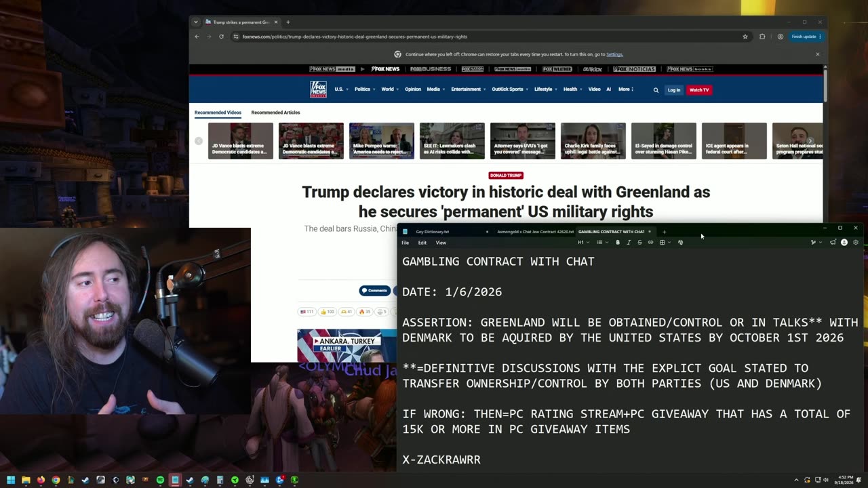868x488 pixels.
Task: Click the Fox News search magnifier icon
Action: click(656, 89)
